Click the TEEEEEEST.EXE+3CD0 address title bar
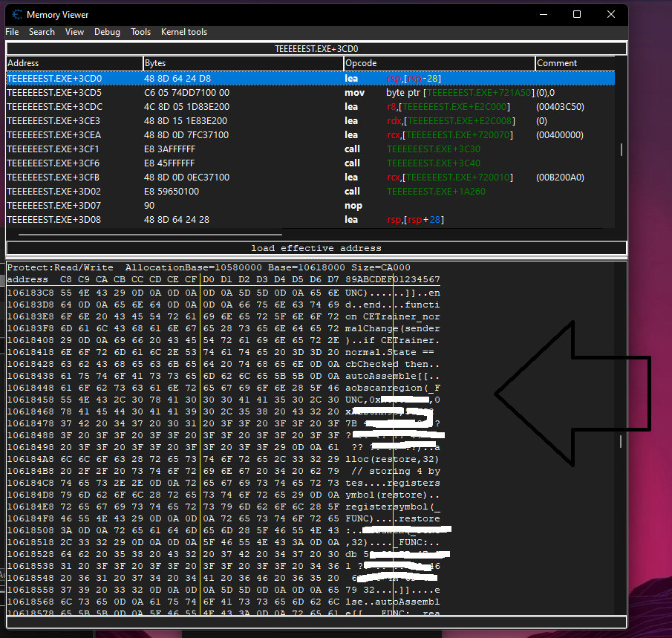This screenshot has width=672, height=638. pyautogui.click(x=316, y=48)
